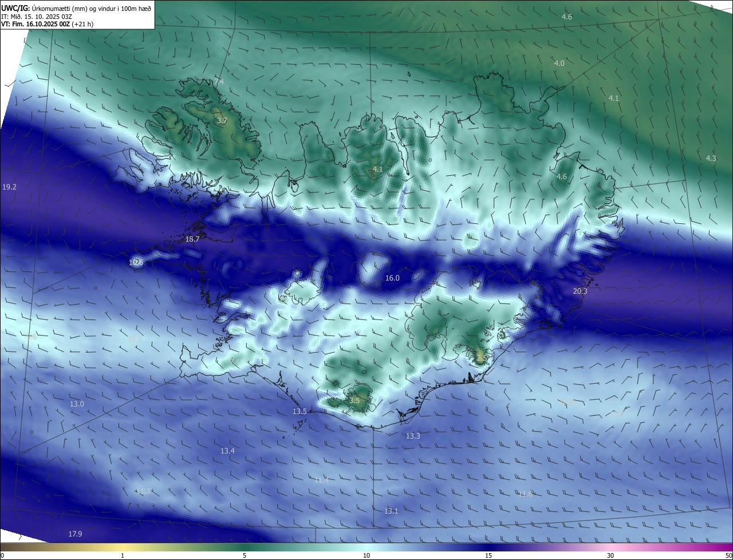Click the 17.9 value label

click(x=75, y=534)
